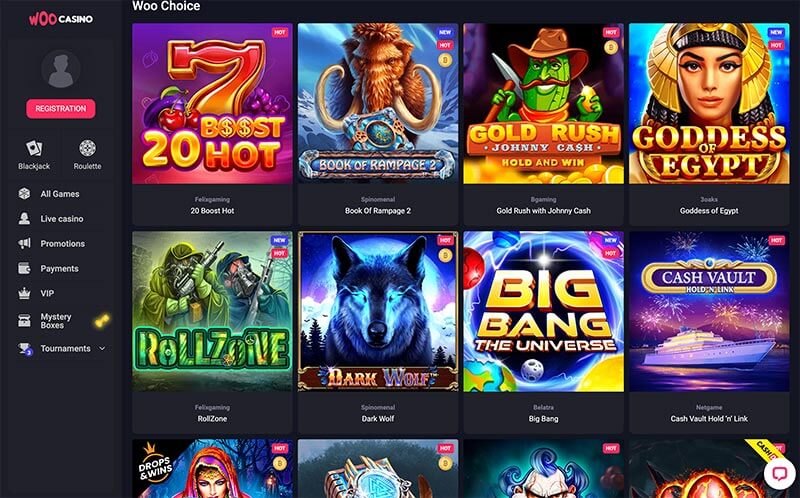This screenshot has height=498, width=800.
Task: Click the Live casino dealer icon
Action: [x=24, y=218]
